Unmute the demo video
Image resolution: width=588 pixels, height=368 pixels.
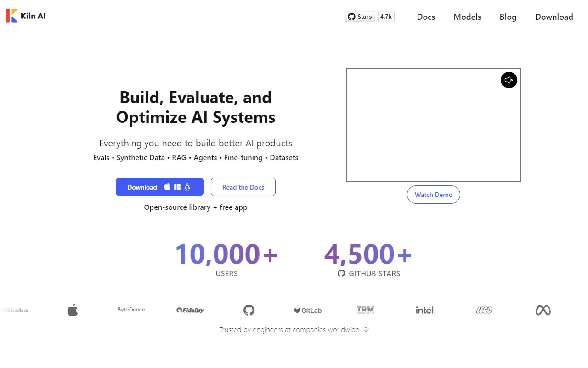pyautogui.click(x=509, y=80)
